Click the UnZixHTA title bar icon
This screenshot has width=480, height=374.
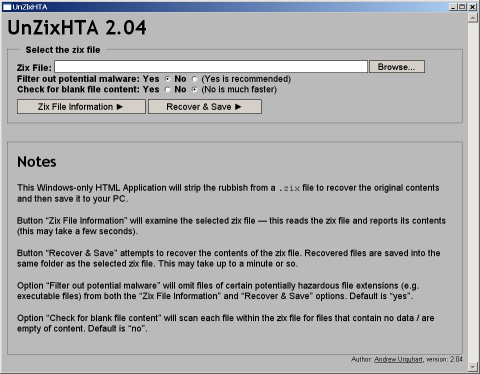coord(7,7)
